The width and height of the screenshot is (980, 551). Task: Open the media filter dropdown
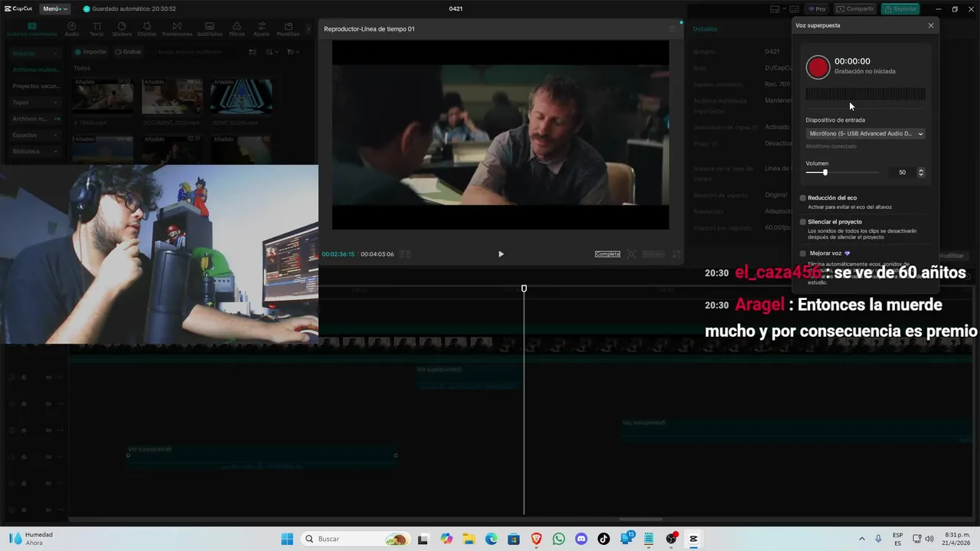point(292,52)
